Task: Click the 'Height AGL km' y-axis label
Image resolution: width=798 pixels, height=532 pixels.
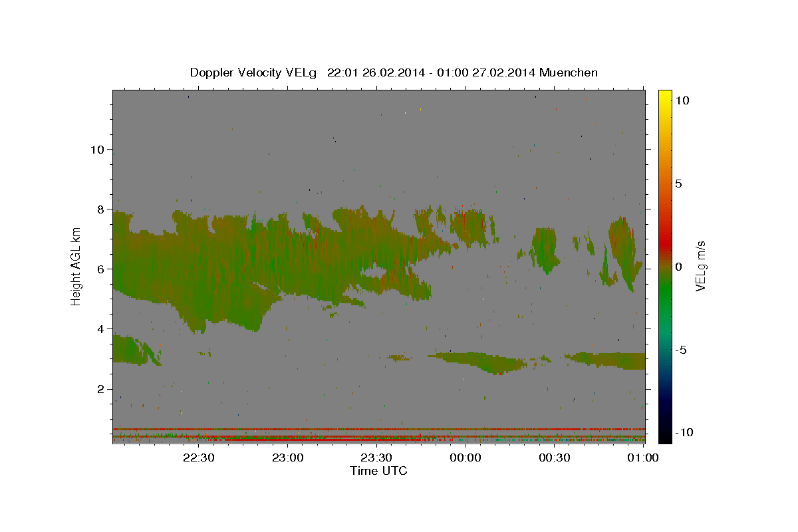Action: click(76, 266)
